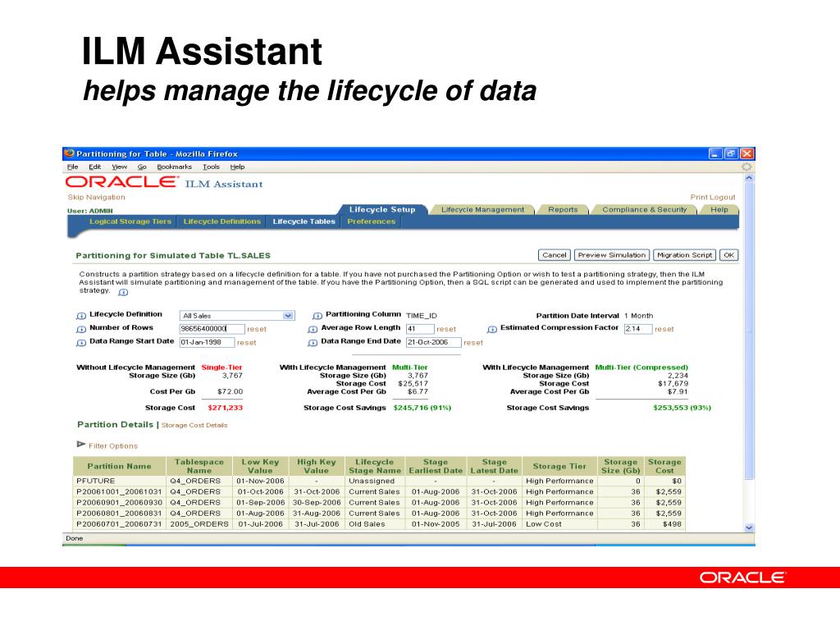Click partition P20060701_20060731
This screenshot has width=840, height=630.
point(119,524)
